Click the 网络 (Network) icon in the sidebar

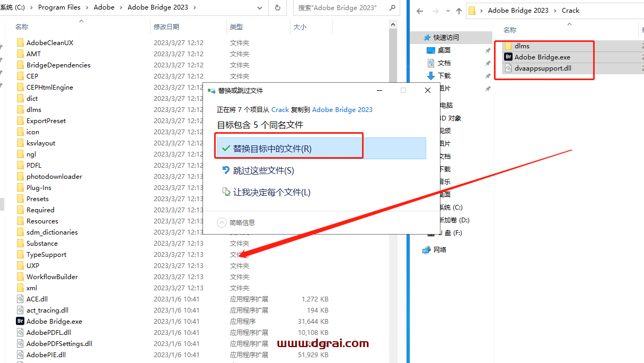tap(427, 249)
